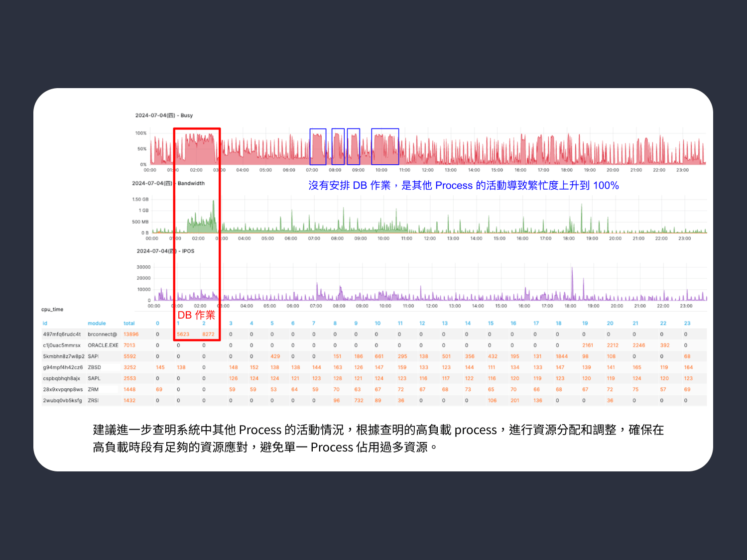Select the 13896 total value
The width and height of the screenshot is (747, 560).
[x=131, y=335]
